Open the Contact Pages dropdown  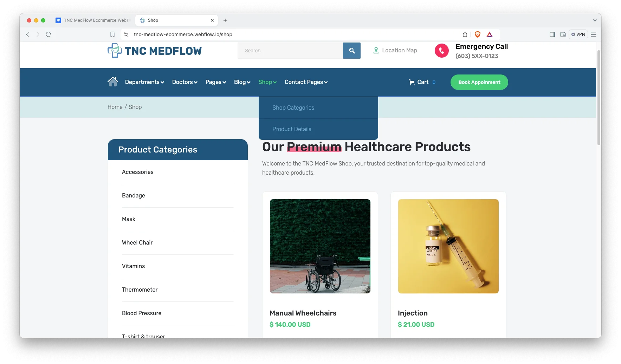pos(306,82)
